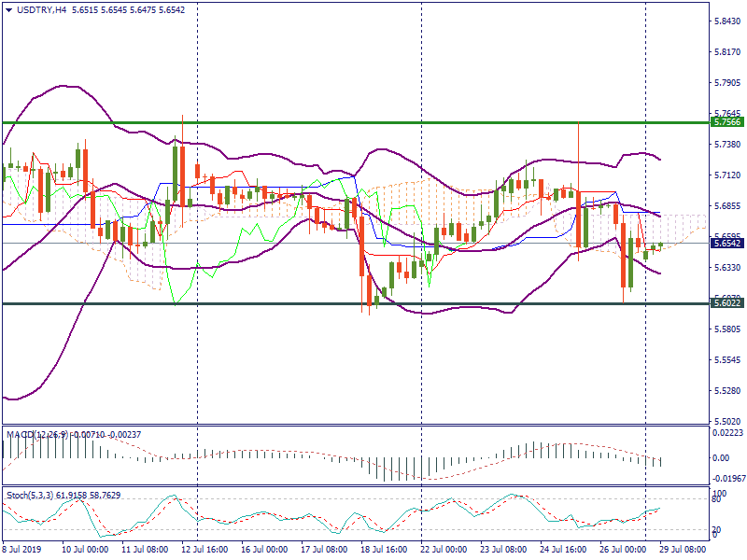This screenshot has width=747, height=560.
Task: Click the Stoch(5,3,3) indicator label
Action: point(28,494)
